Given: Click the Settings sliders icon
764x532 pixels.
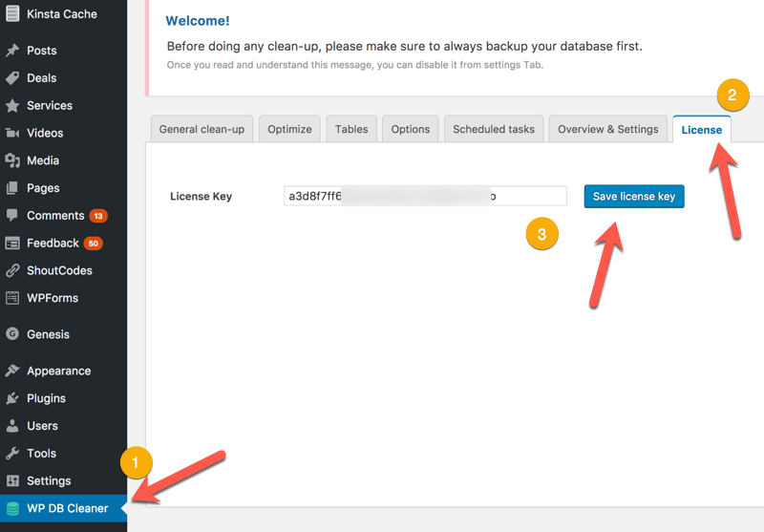Looking at the screenshot, I should coord(12,480).
